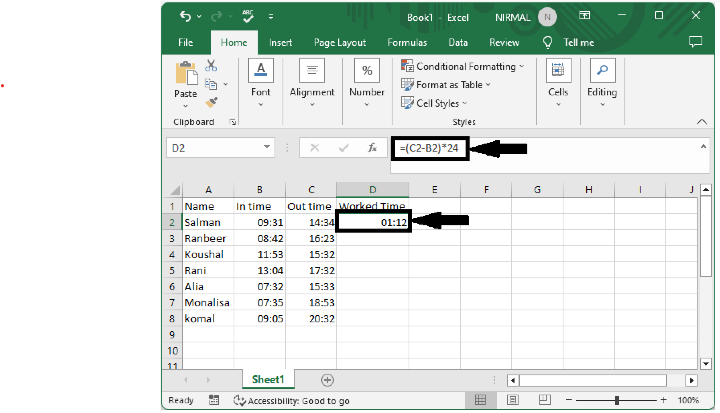Click the zoom slider handle

point(617,400)
